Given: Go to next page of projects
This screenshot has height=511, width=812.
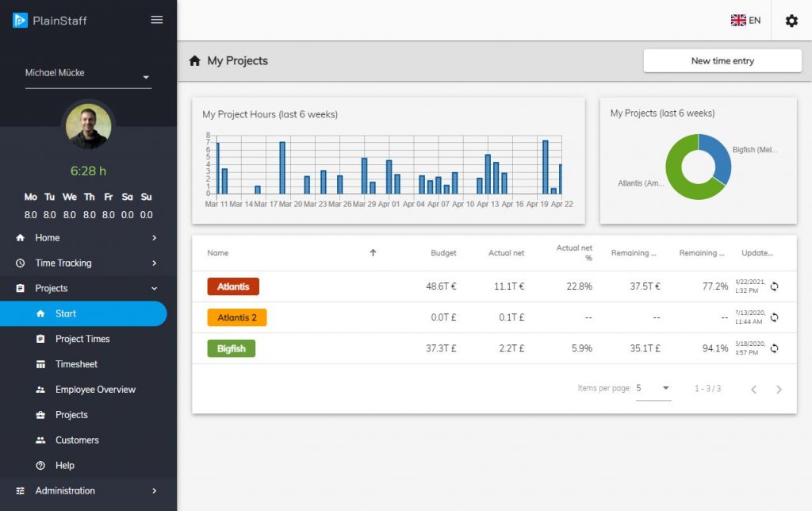Looking at the screenshot, I should coord(779,390).
